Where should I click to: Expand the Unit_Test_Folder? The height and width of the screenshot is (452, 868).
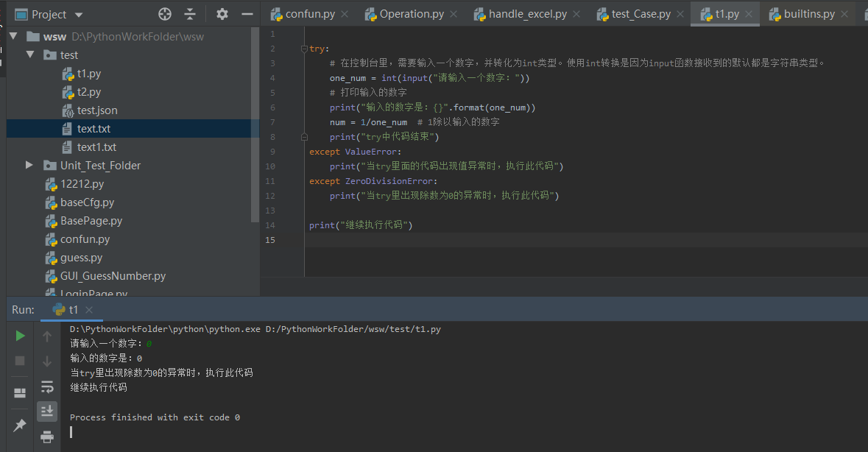[x=29, y=165]
